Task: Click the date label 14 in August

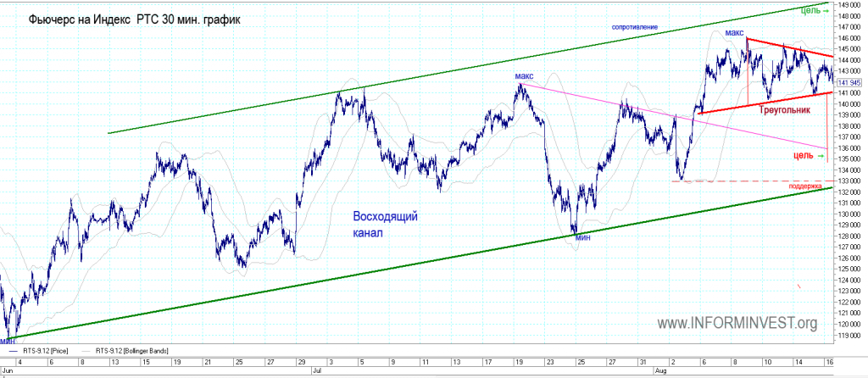Action: [799, 362]
